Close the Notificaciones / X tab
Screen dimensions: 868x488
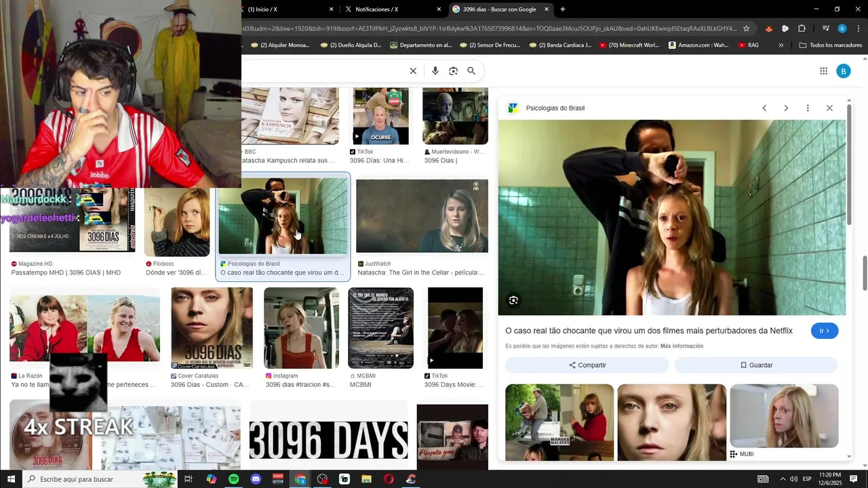pos(439,9)
